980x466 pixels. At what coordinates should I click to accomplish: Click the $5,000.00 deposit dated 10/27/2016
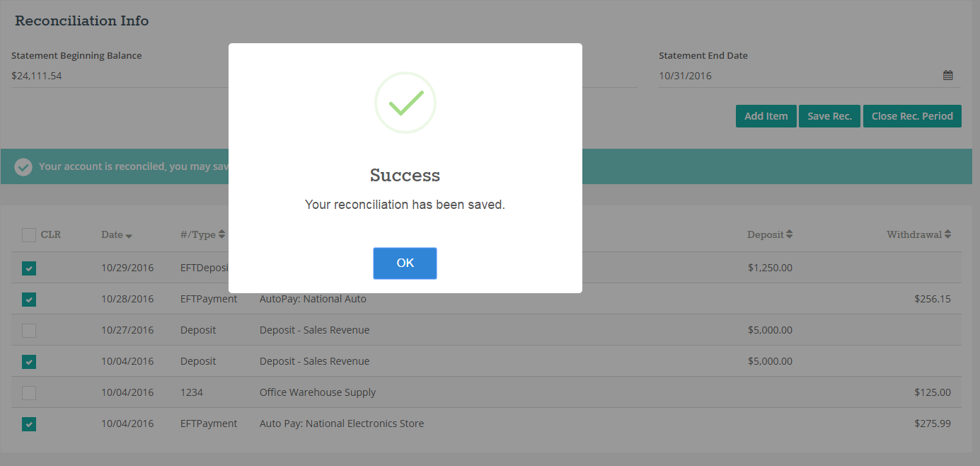(770, 330)
